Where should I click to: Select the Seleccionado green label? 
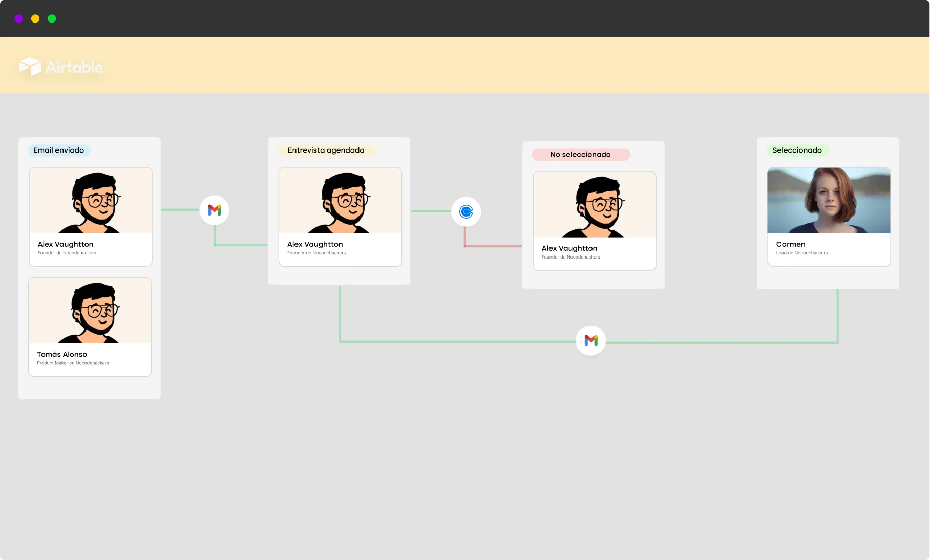(797, 150)
